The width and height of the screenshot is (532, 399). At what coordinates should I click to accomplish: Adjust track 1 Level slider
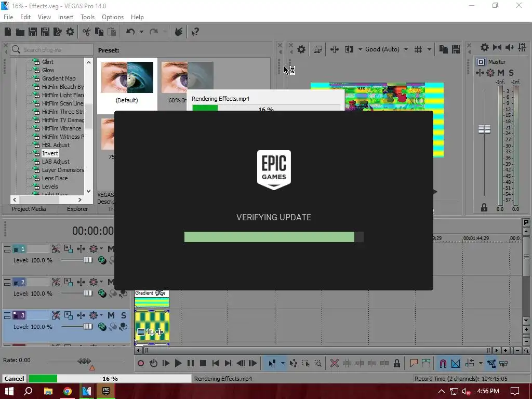pos(87,260)
